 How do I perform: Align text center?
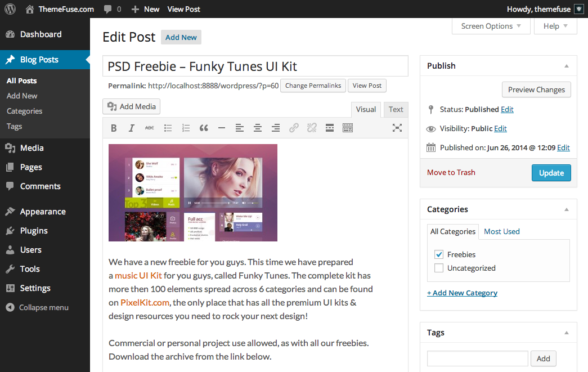pos(258,128)
